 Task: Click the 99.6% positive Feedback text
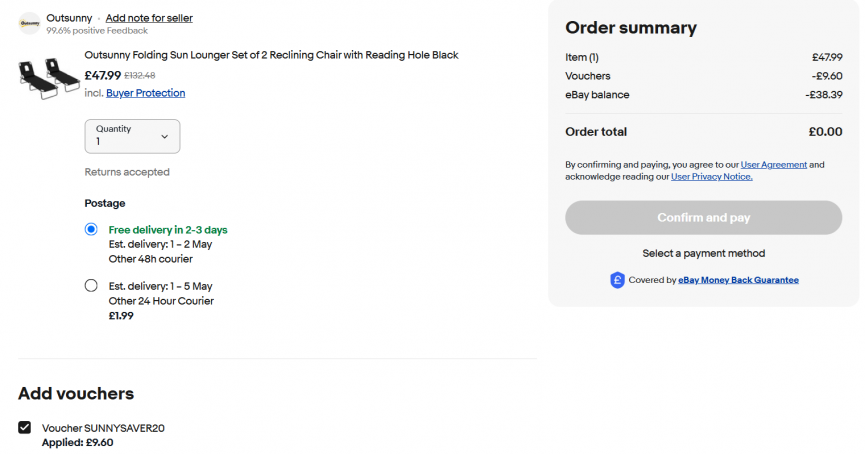95,31
